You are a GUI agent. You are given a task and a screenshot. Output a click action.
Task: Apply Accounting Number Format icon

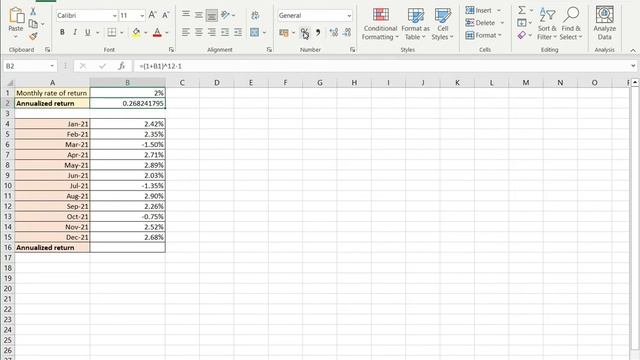pos(284,33)
